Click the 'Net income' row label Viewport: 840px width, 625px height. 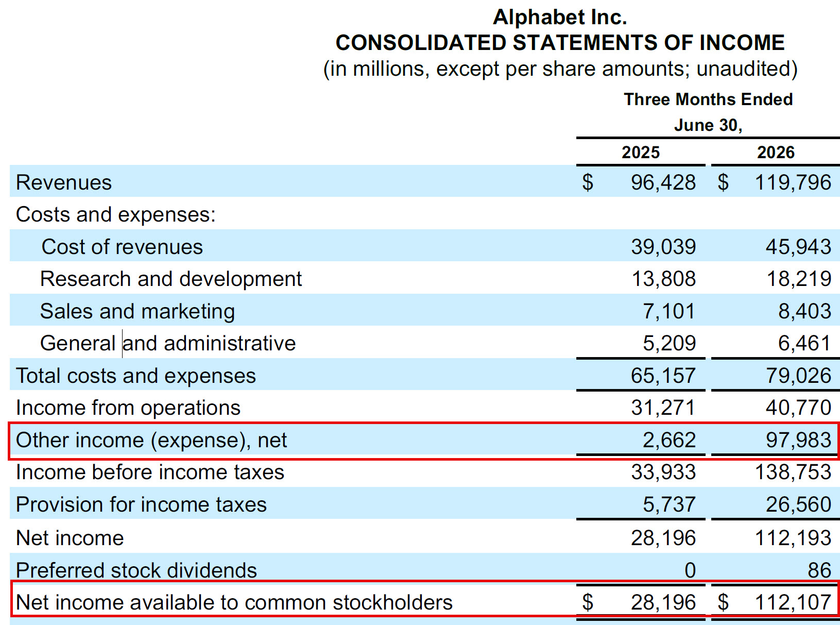coord(70,538)
